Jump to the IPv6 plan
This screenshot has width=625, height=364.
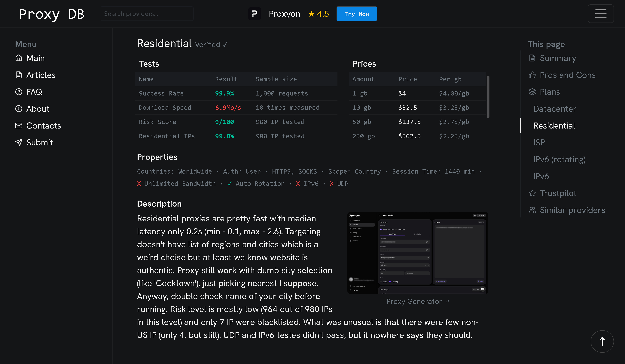tap(541, 176)
